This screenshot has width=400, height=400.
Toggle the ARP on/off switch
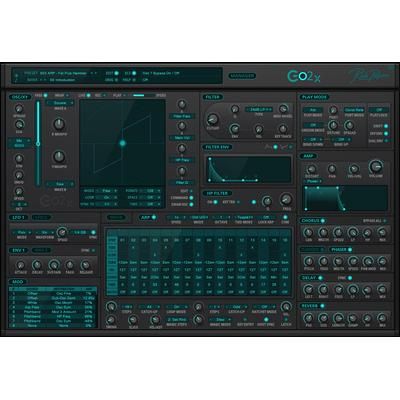click(154, 217)
